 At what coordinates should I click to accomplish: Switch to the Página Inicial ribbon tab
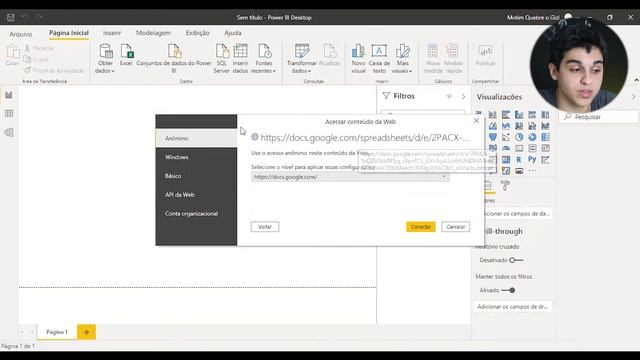(69, 33)
